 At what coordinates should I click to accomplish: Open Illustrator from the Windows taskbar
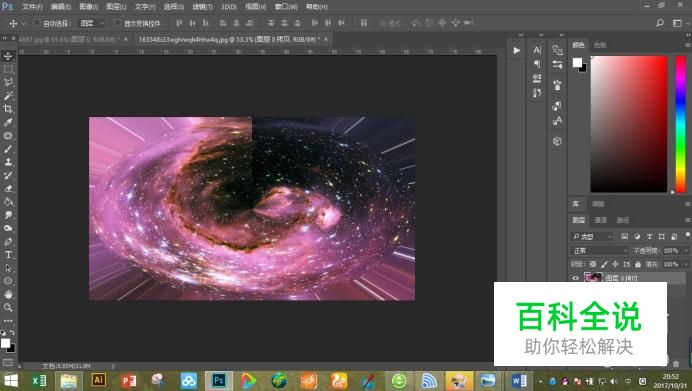98,380
